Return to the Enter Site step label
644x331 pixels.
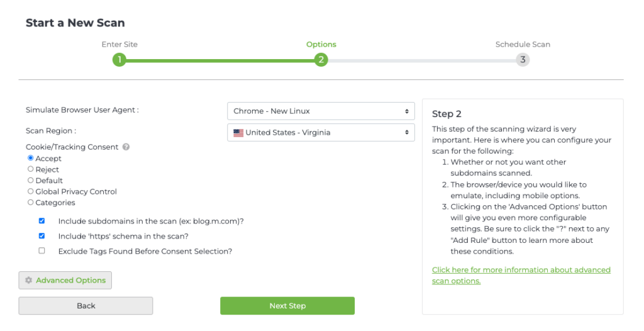pyautogui.click(x=119, y=45)
